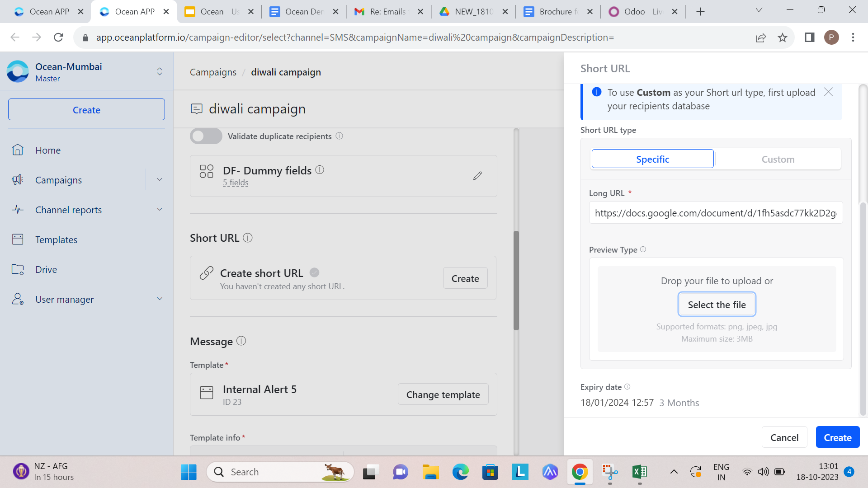Screen dimensions: 868x488
Task: Switch to the Ocean - Us Slides tab
Action: click(220, 12)
